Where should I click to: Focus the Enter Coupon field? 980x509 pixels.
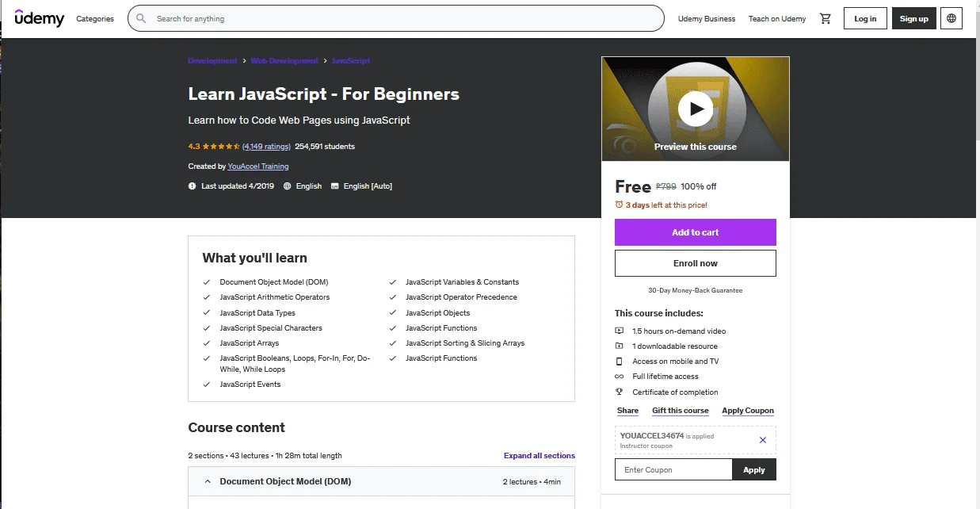[x=673, y=469]
